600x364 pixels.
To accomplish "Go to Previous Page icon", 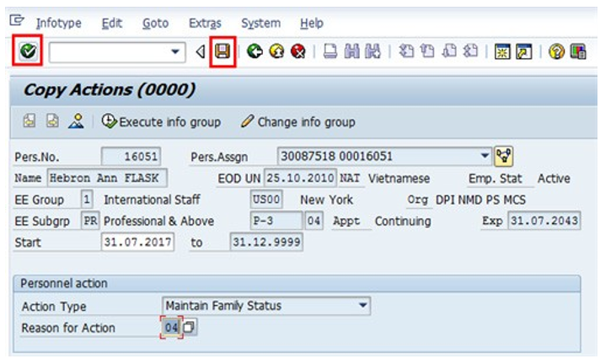I will coord(427,51).
